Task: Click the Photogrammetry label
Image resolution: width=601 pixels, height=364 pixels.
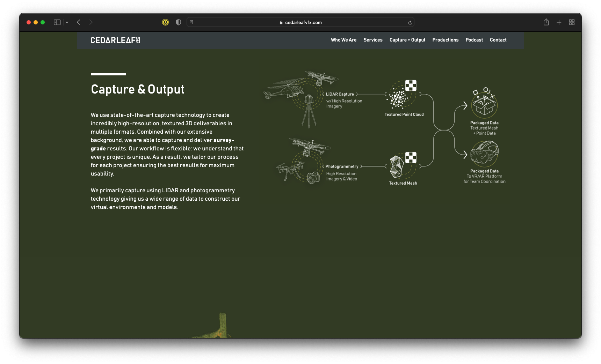Action: [342, 166]
